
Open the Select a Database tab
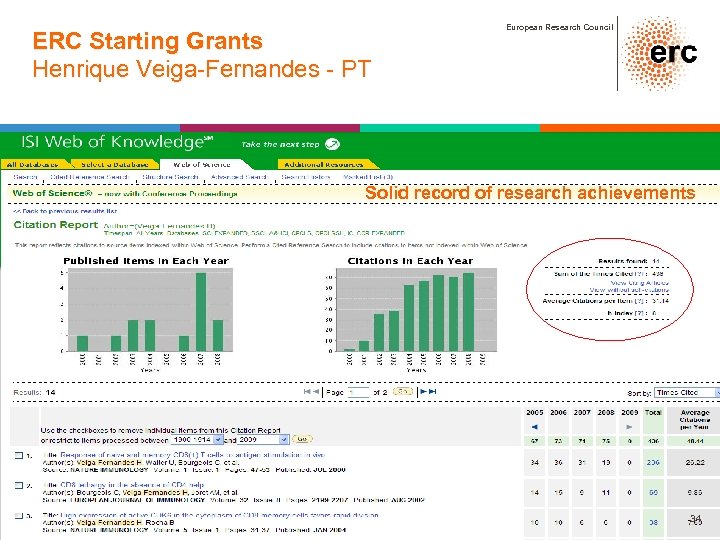click(115, 164)
